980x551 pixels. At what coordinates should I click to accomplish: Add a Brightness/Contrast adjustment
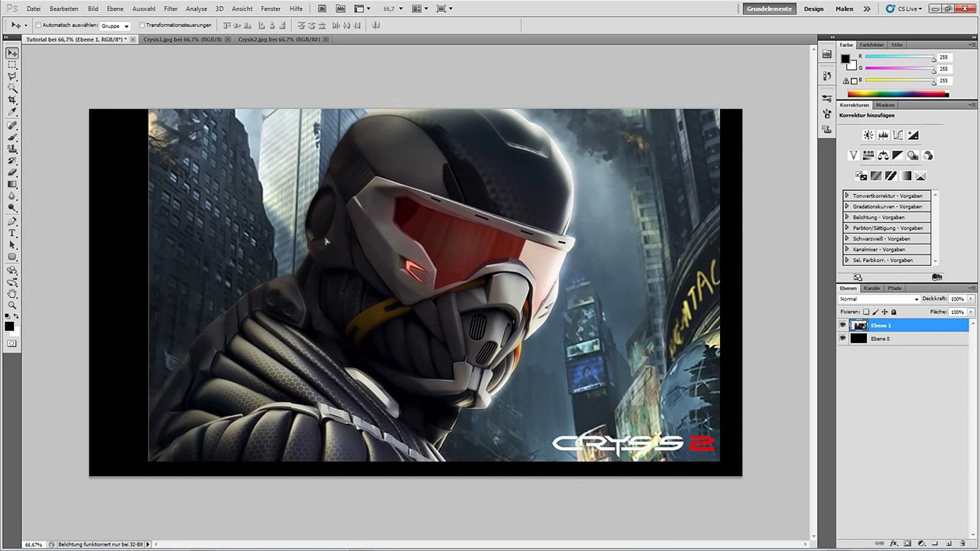868,135
